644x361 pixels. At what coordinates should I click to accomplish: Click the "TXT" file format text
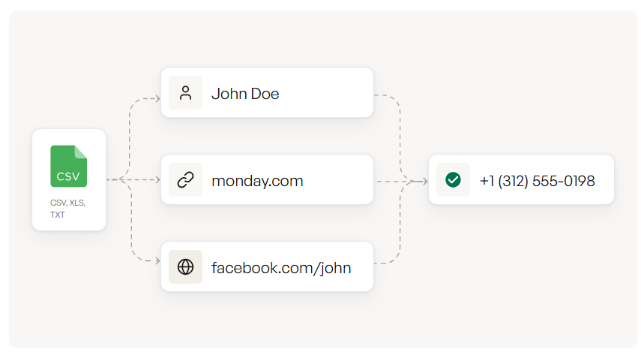[58, 215]
